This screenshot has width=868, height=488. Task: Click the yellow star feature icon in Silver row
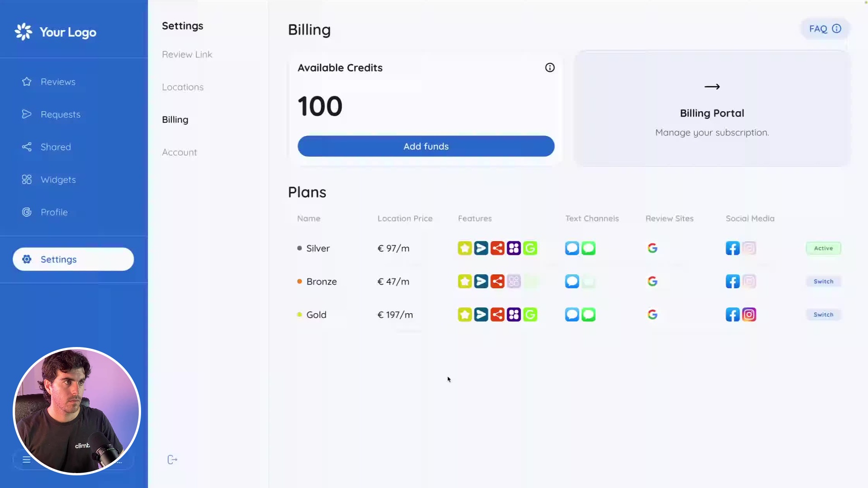pyautogui.click(x=465, y=248)
